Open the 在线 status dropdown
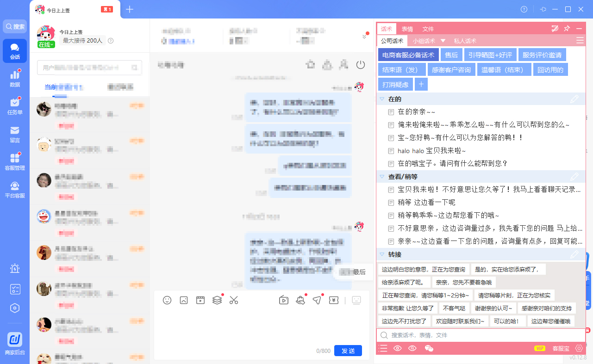The image size is (593, 364). 46,45
